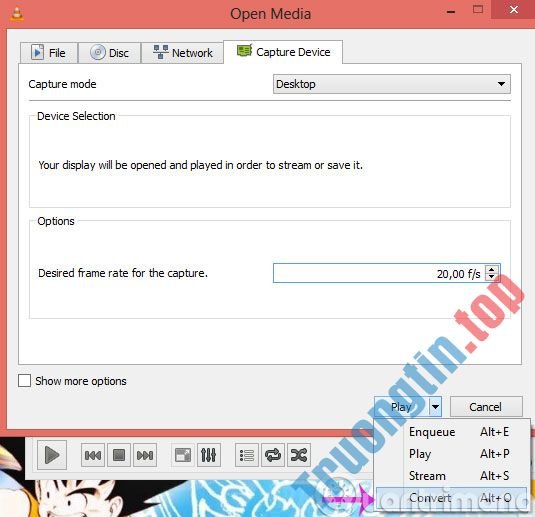Screen dimensions: 535x517
Task: Skip to next media button
Action: (145, 455)
